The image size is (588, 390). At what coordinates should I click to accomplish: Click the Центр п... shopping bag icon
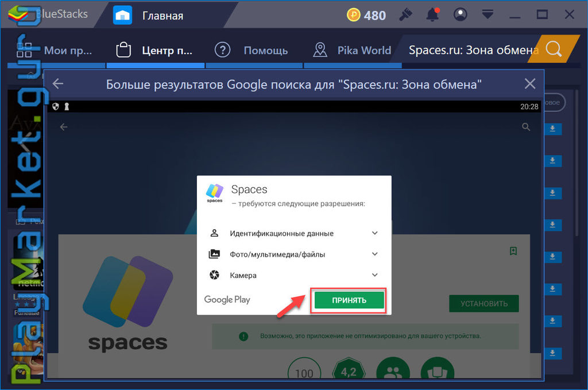coord(123,49)
